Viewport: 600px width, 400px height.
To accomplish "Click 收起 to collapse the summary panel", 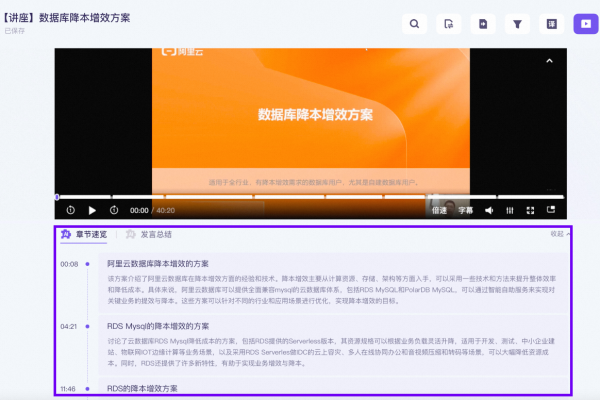I will pyautogui.click(x=560, y=233).
